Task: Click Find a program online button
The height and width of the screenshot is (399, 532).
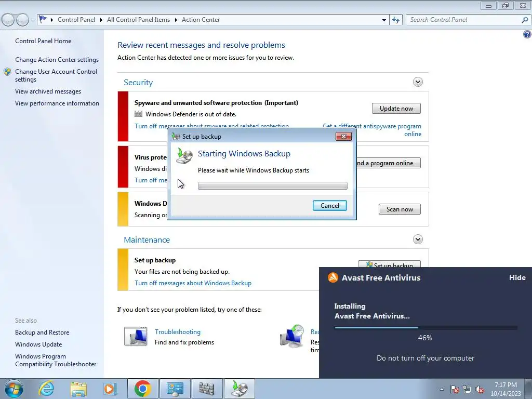Action: pos(389,163)
